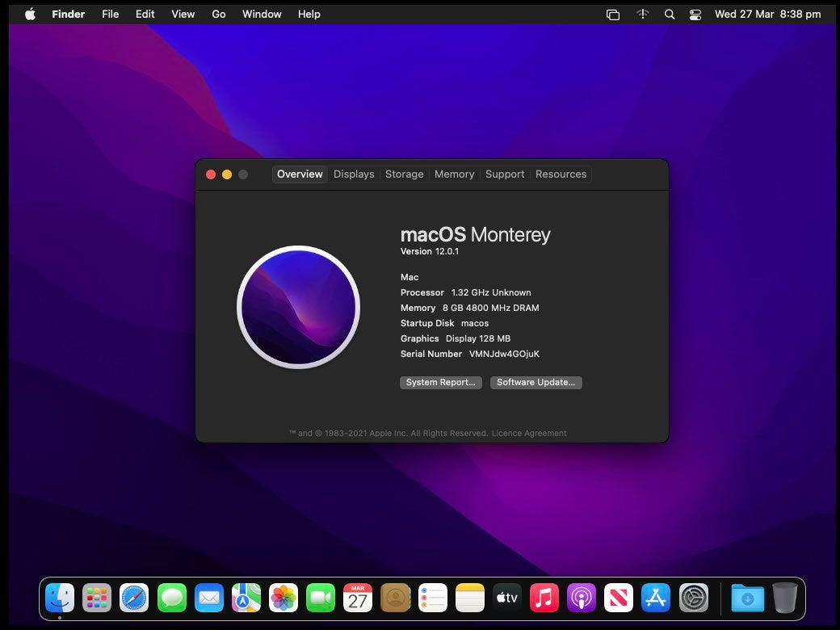This screenshot has width=840, height=630.
Task: Open Calendar showing MAR 27
Action: click(x=358, y=598)
